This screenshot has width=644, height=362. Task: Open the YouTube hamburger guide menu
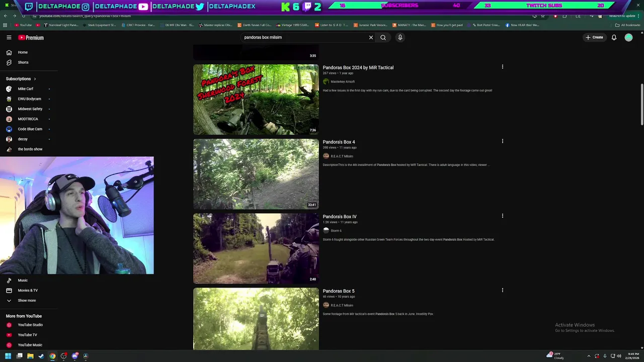(9, 38)
